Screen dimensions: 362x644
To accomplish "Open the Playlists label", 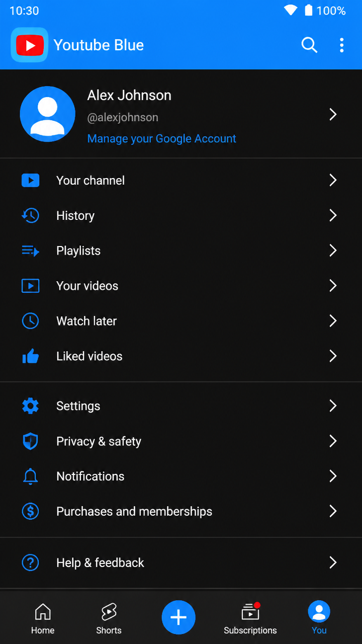I will (x=78, y=251).
